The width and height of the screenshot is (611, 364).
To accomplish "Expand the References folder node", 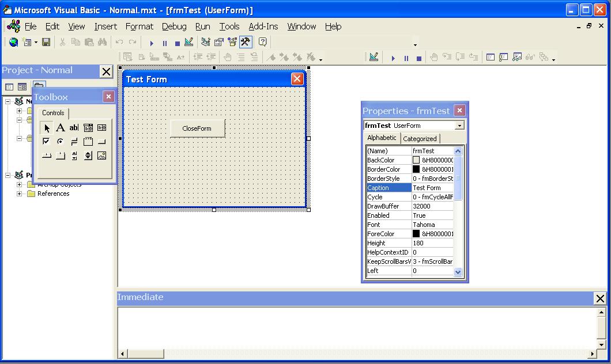I will pos(19,194).
